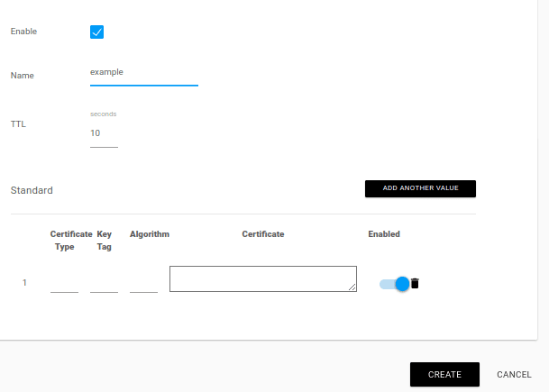Add another value to Standard

pyautogui.click(x=420, y=188)
